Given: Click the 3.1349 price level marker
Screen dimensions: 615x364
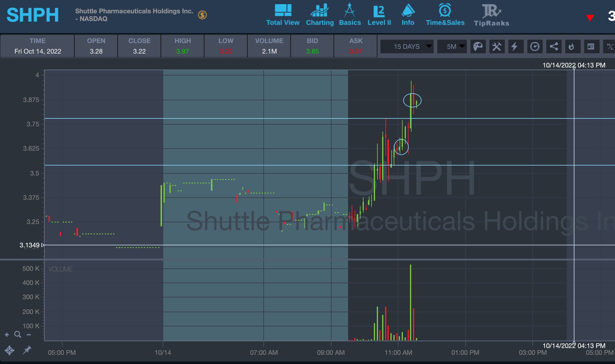Looking at the screenshot, I should (30, 245).
